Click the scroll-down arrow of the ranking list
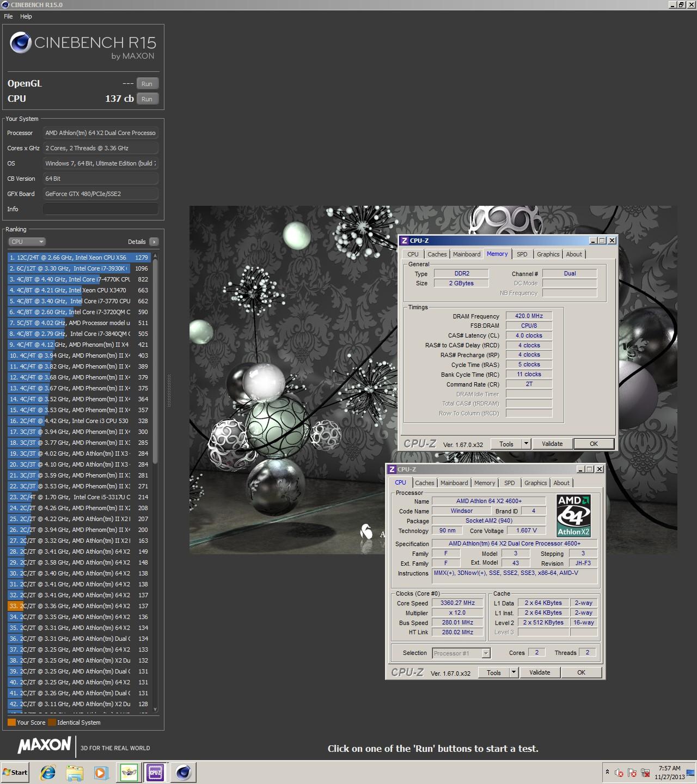Image resolution: width=697 pixels, height=784 pixels. tap(155, 709)
